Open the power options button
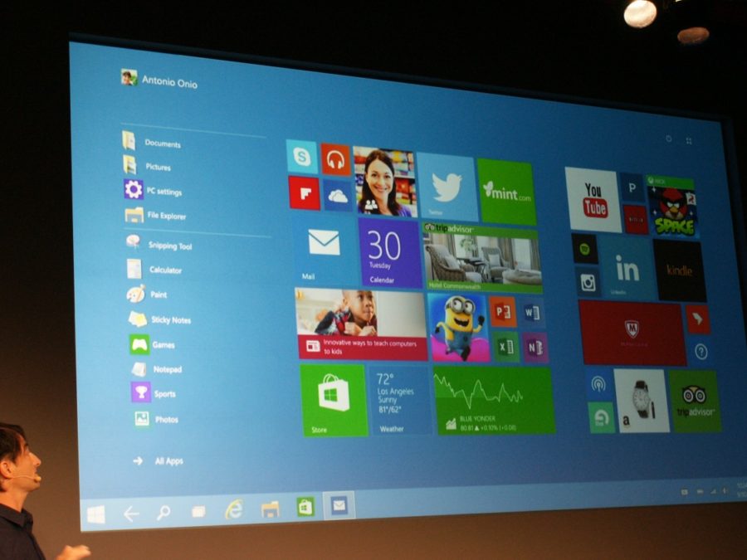 [x=669, y=139]
